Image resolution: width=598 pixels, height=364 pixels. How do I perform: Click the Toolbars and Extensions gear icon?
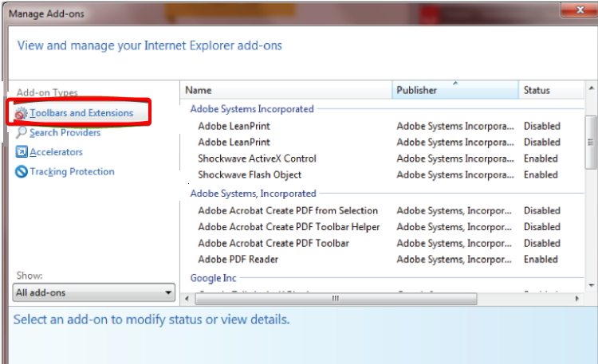point(21,113)
